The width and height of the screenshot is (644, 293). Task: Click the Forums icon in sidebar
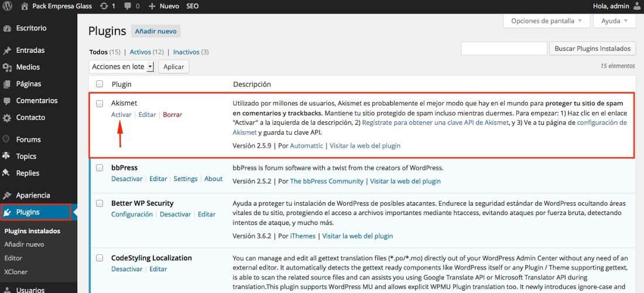(6, 139)
